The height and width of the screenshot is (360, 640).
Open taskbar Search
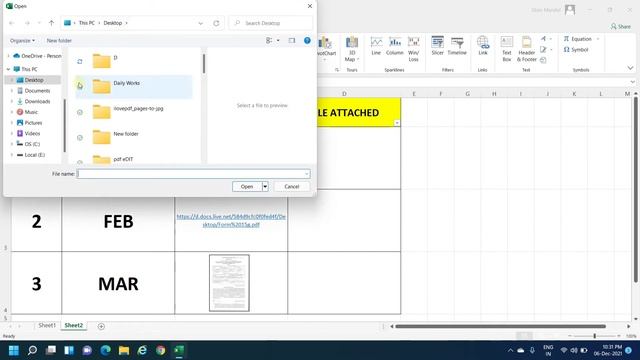click(32, 350)
